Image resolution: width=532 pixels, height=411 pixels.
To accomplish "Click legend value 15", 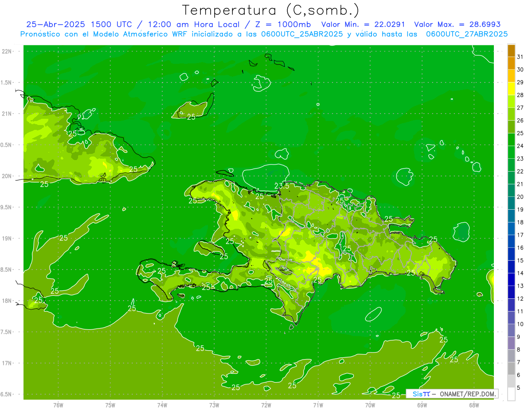I will click(x=520, y=260).
